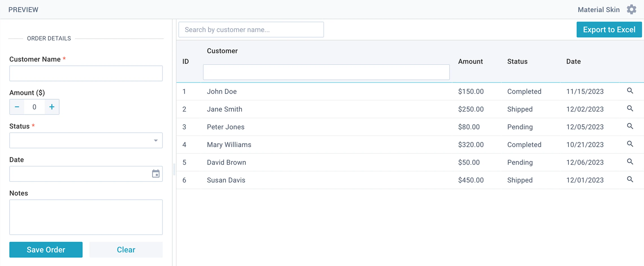The image size is (644, 266).
Task: Open the Material Skin settings gear
Action: tap(631, 10)
